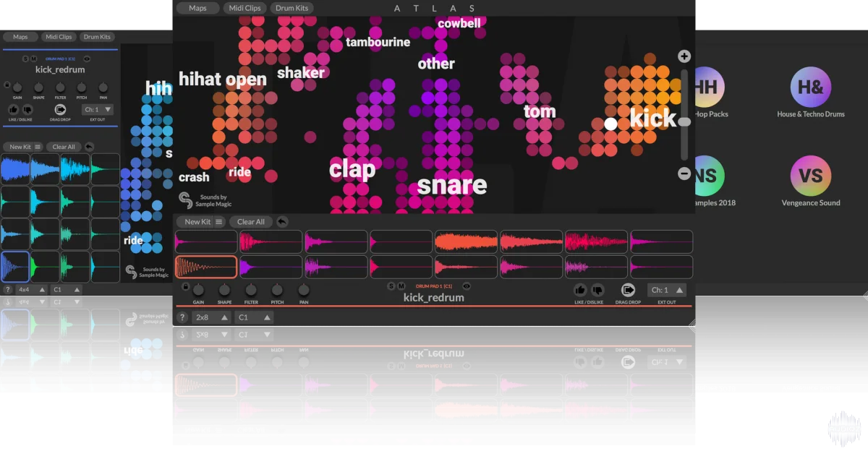
Task: Open the Ch: 1 Ext Out dropdown, main window
Action: (x=666, y=290)
